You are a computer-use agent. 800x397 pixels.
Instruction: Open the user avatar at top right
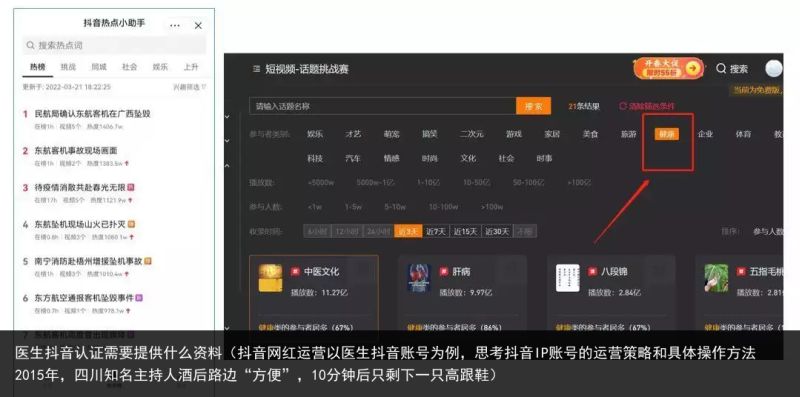point(773,68)
